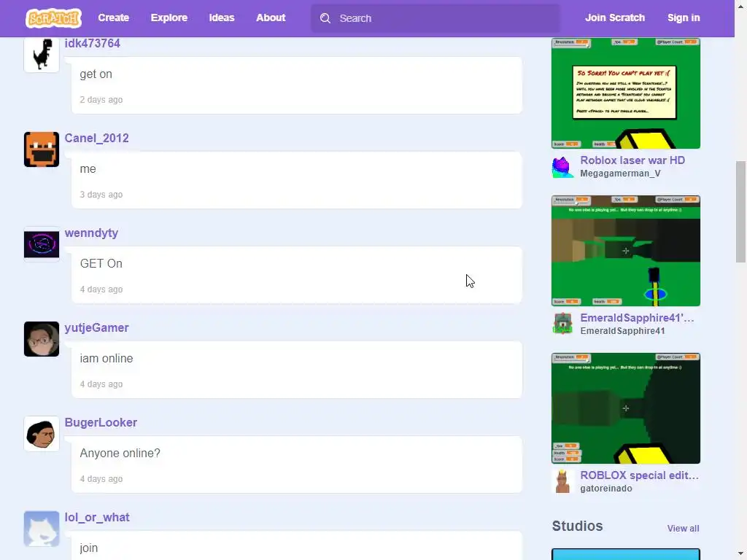Open BugerLooker's avatar image

42,434
